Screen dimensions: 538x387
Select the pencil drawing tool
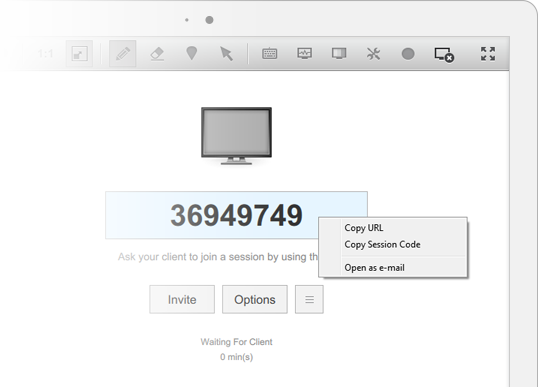[x=122, y=54]
